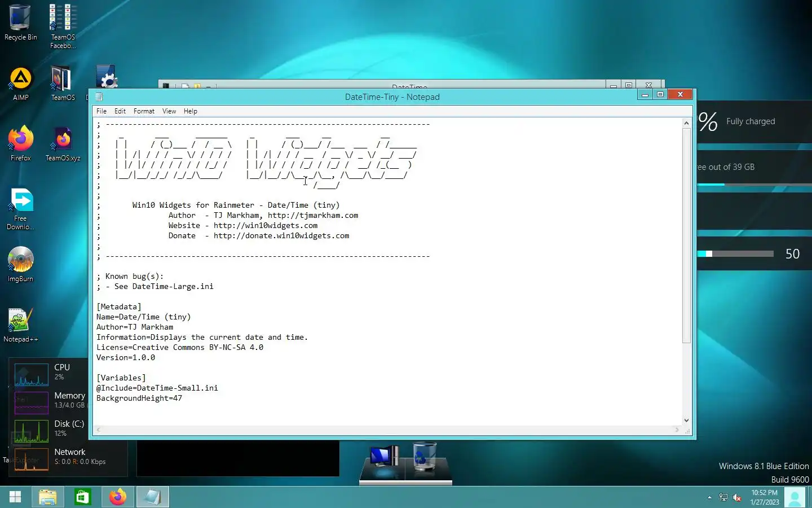This screenshot has height=508, width=812.
Task: Click the vertical scrollbar down arrow
Action: pos(686,421)
